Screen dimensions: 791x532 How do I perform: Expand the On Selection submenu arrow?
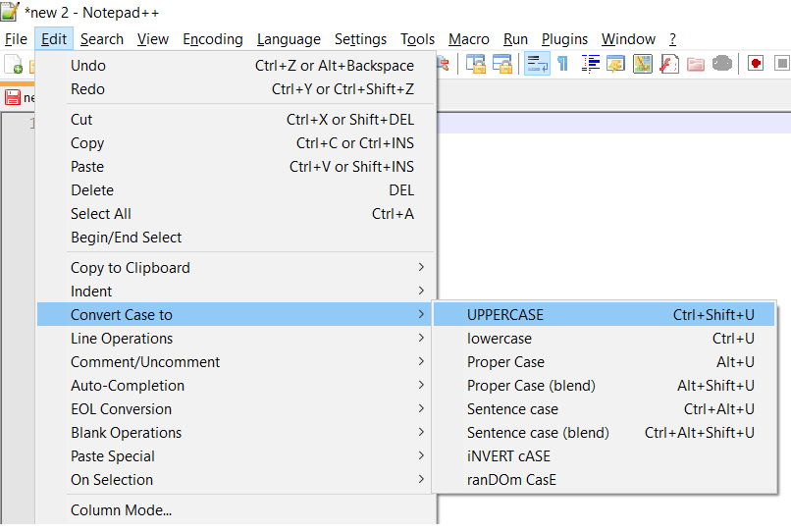[x=421, y=479]
